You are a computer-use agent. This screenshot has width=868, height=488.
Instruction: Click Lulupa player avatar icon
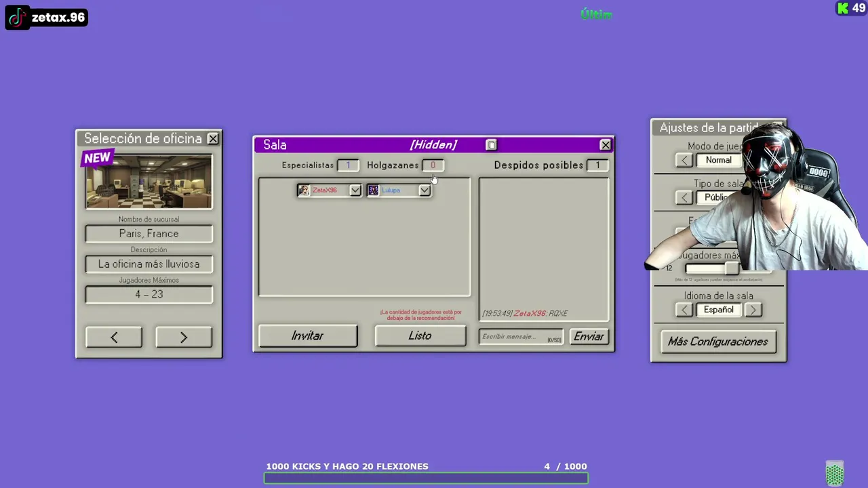click(373, 190)
